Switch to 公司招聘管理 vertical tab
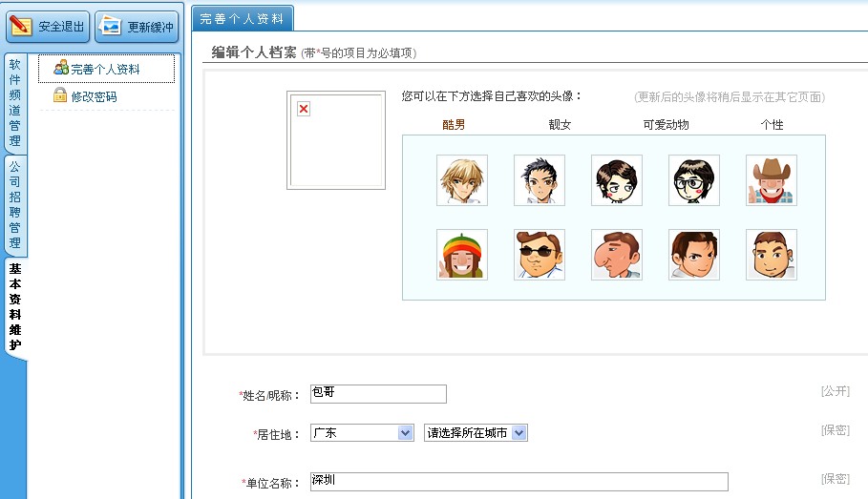 coord(15,205)
